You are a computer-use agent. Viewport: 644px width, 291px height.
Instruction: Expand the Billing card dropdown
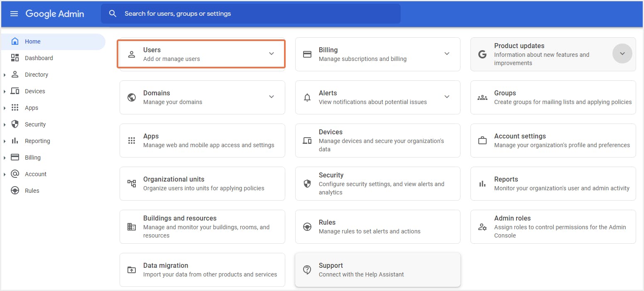pyautogui.click(x=447, y=54)
